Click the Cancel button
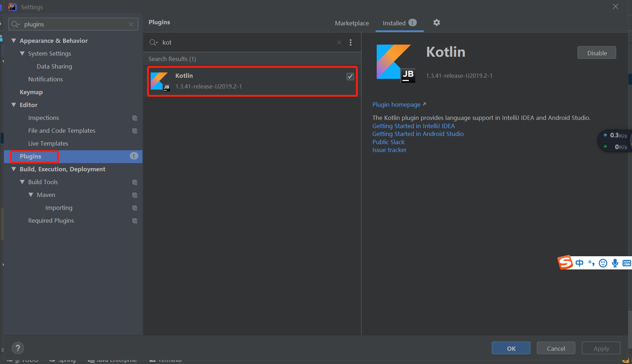 click(556, 348)
